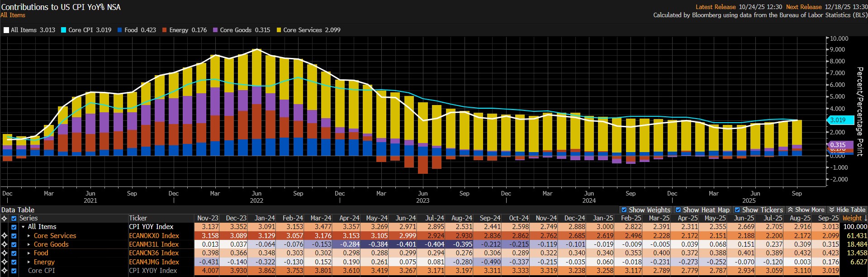Viewport: 868px width, 277px height.
Task: Open the orange All Items link under title
Action: click(13, 15)
